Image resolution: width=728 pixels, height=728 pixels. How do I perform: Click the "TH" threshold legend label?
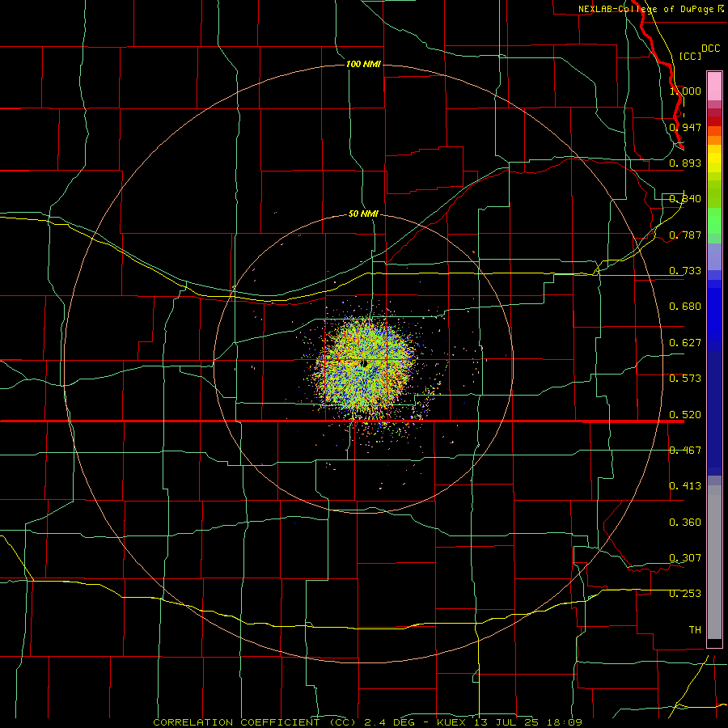click(695, 630)
